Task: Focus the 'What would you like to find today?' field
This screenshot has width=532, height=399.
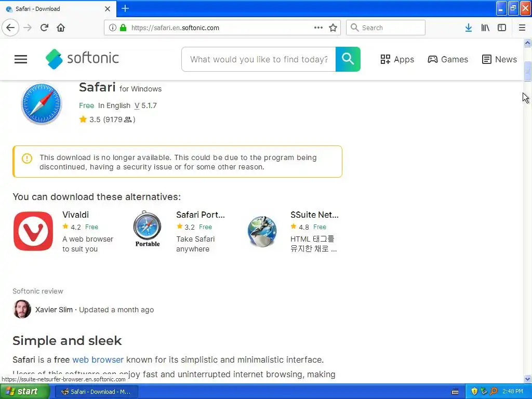Action: click(x=259, y=59)
